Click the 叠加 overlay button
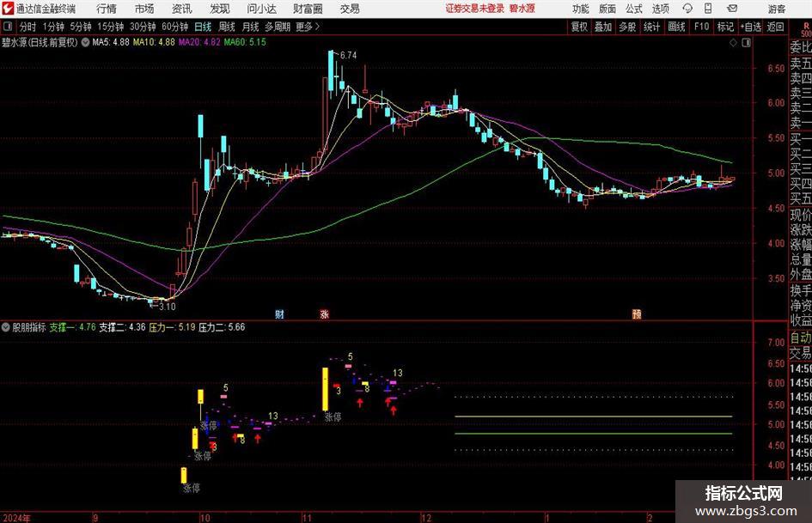This screenshot has height=523, width=812. coord(603,27)
